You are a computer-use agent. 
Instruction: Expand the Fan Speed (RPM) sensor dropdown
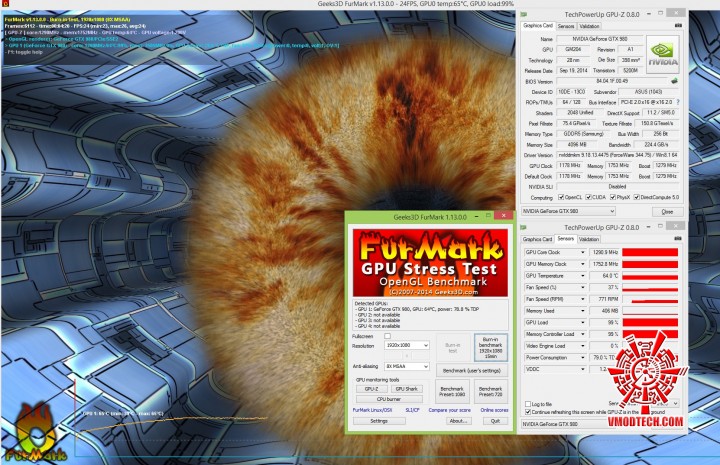pyautogui.click(x=583, y=299)
